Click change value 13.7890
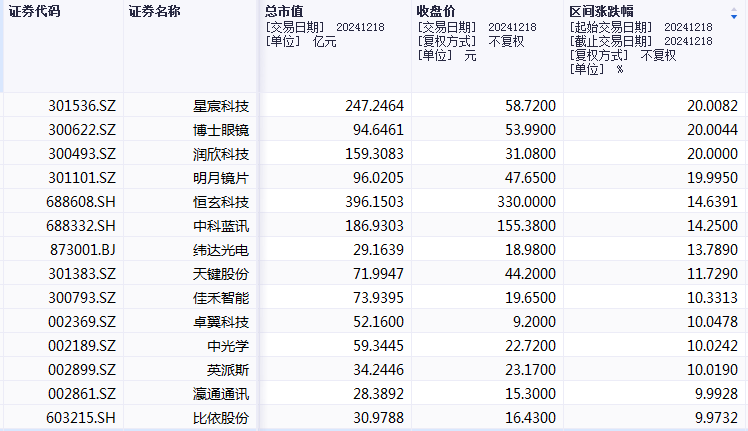The image size is (748, 431). 713,250
